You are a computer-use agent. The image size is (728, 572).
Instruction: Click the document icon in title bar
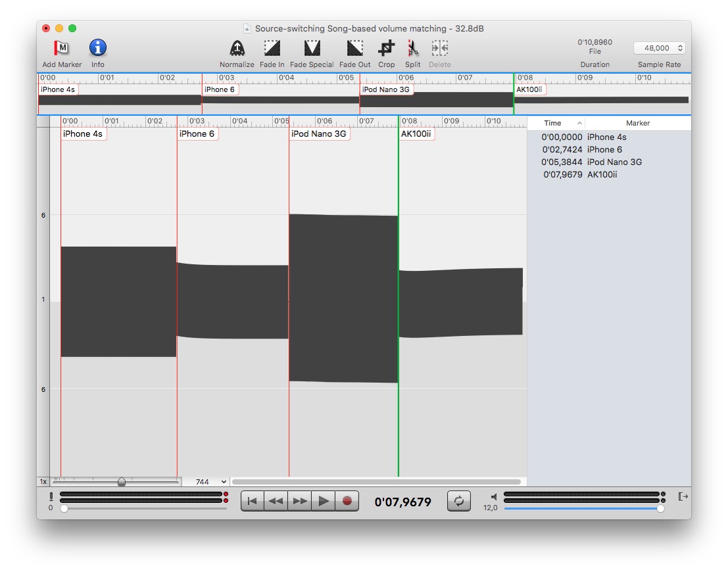pyautogui.click(x=247, y=29)
